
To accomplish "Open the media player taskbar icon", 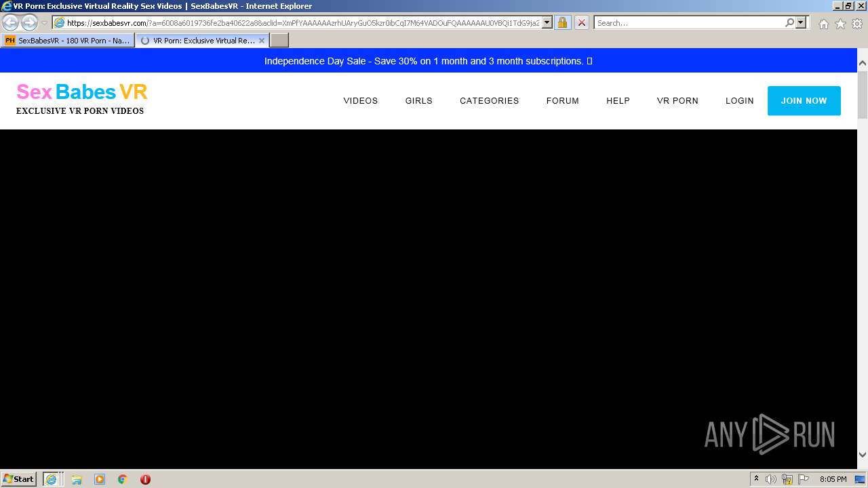I will [100, 479].
